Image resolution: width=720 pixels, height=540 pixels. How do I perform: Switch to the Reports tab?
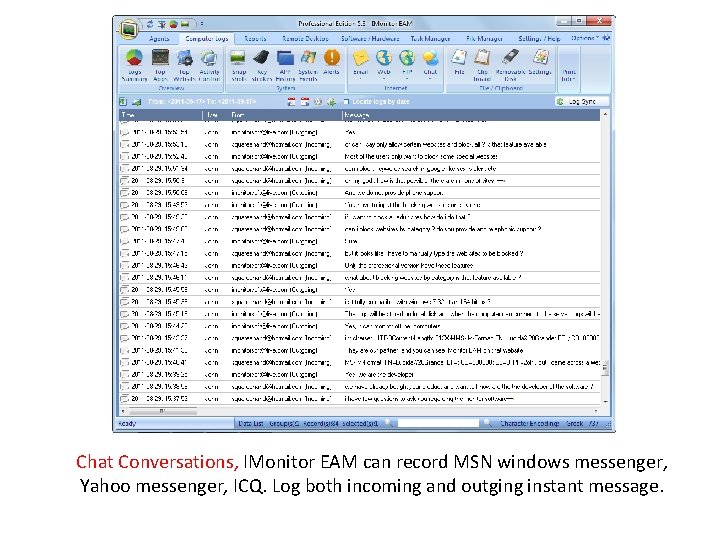click(255, 39)
